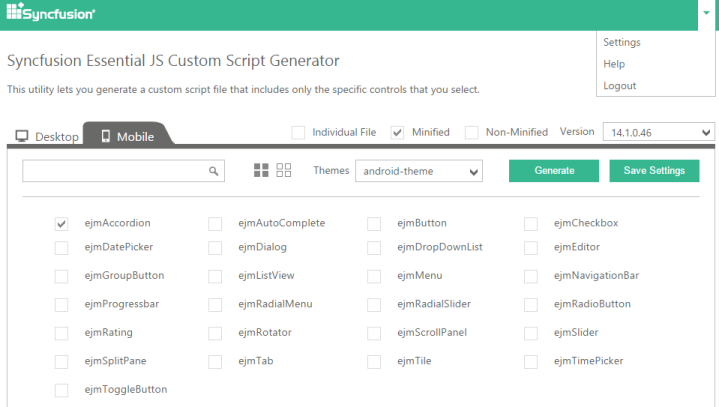The width and height of the screenshot is (719, 407).
Task: Check the ejmCheckbox checkbox
Action: 531,224
